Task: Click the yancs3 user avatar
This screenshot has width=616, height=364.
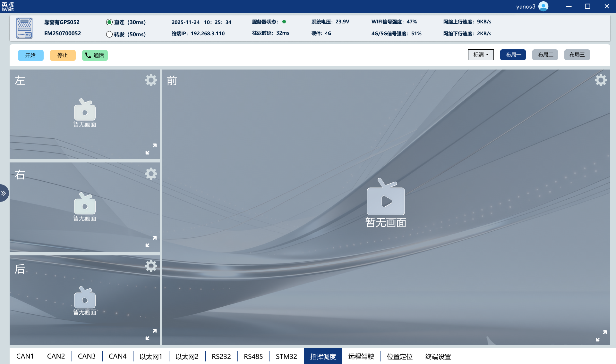Action: coord(543,6)
